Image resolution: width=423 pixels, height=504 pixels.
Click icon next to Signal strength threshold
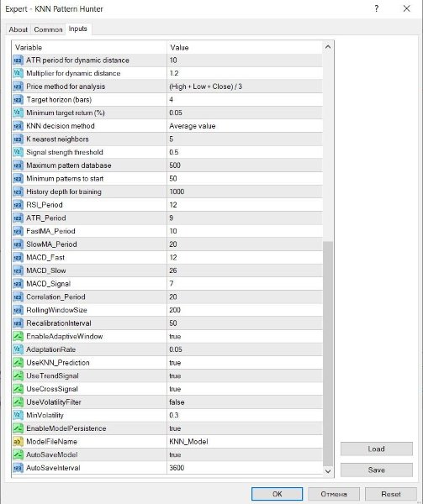click(x=18, y=152)
